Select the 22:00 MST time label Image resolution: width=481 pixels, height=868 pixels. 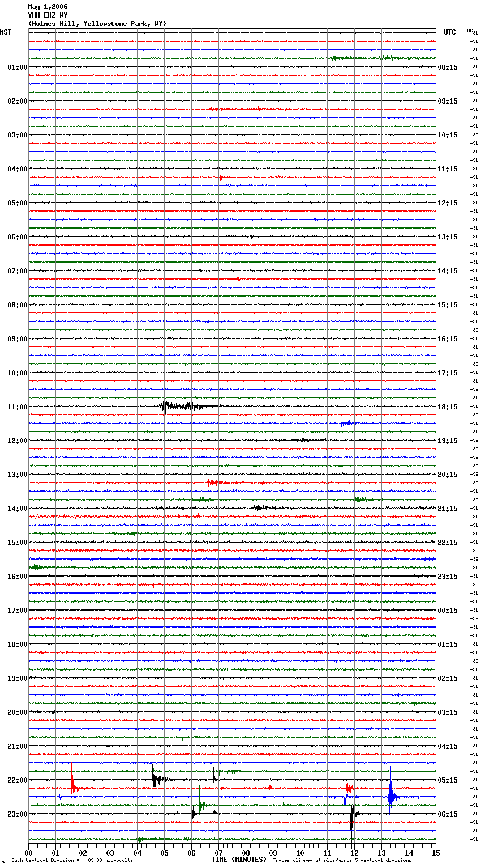pyautogui.click(x=17, y=780)
